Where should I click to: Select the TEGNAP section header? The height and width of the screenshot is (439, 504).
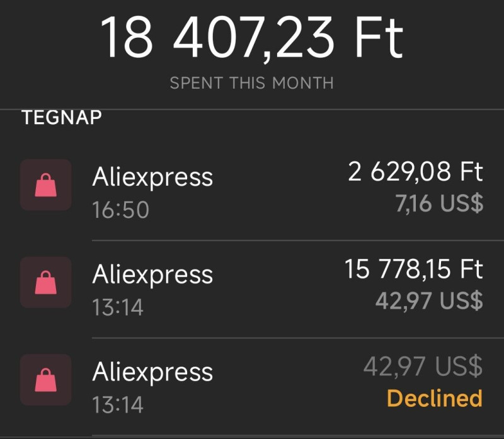pyautogui.click(x=62, y=117)
